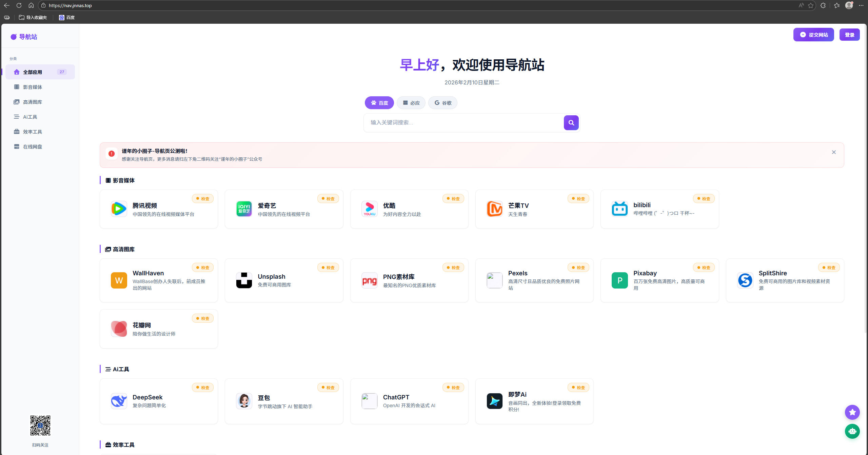Click the Unsplash logo icon
The width and height of the screenshot is (868, 455).
click(x=244, y=280)
